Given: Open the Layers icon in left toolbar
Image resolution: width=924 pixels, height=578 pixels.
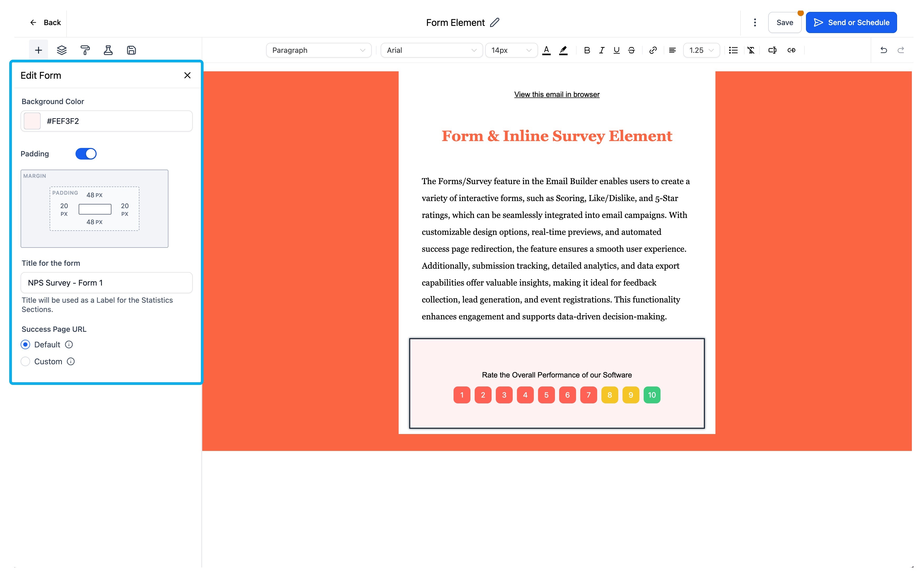Looking at the screenshot, I should (x=62, y=50).
